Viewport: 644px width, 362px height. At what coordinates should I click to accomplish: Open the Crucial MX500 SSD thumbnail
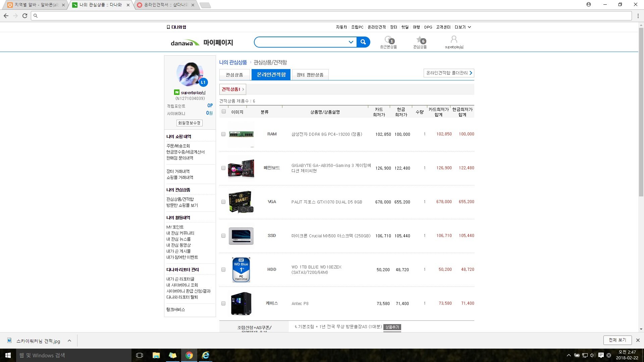[x=241, y=236]
